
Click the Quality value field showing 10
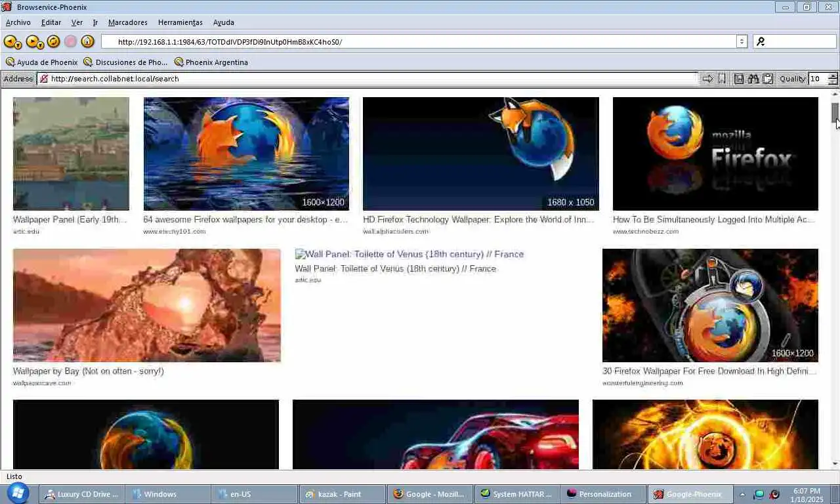tap(818, 79)
